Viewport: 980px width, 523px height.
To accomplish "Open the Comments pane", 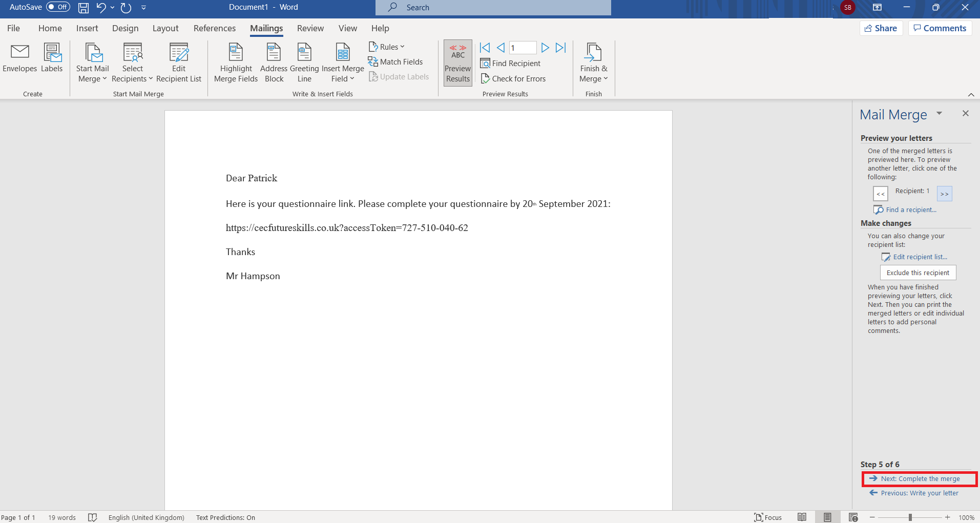I will [x=940, y=28].
